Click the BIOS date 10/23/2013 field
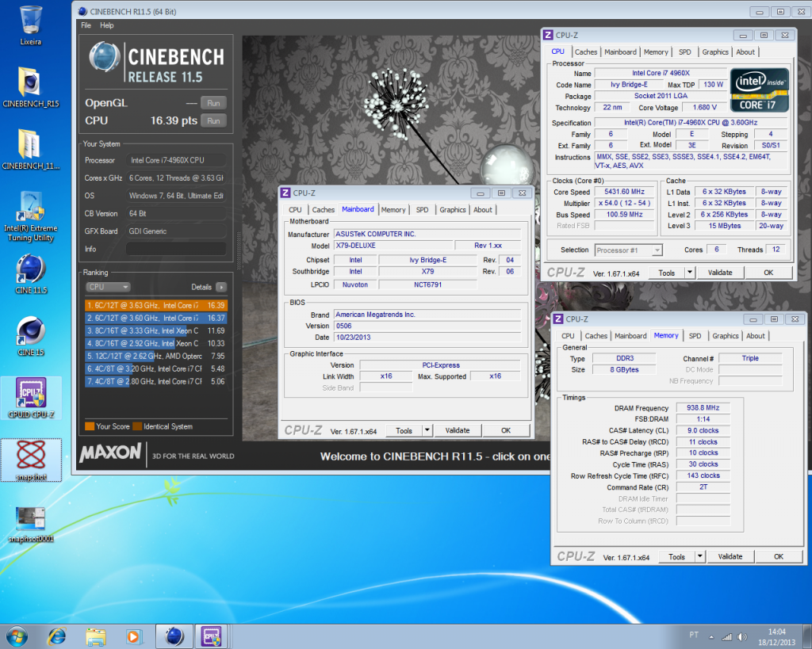This screenshot has width=812, height=649. click(427, 337)
